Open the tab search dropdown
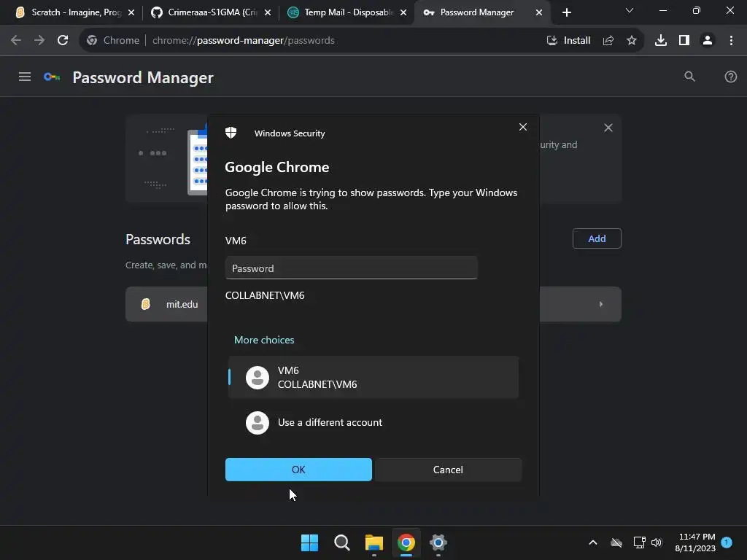Viewport: 747px width, 560px height. 630,10
